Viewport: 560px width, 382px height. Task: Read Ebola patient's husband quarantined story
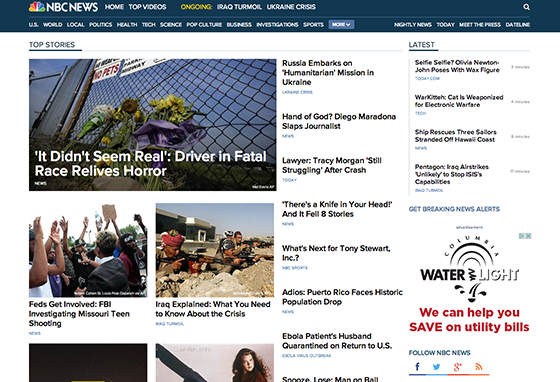click(337, 341)
